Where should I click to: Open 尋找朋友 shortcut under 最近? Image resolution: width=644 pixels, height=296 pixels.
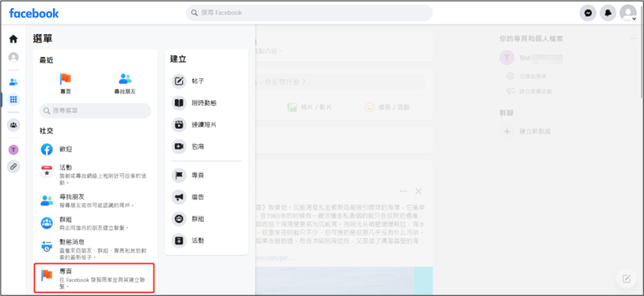(x=125, y=83)
